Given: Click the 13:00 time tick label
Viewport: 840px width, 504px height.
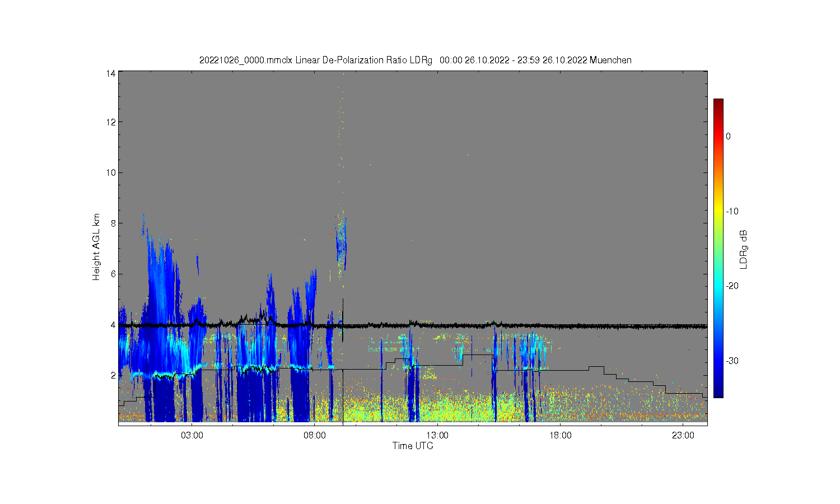Looking at the screenshot, I should (437, 436).
